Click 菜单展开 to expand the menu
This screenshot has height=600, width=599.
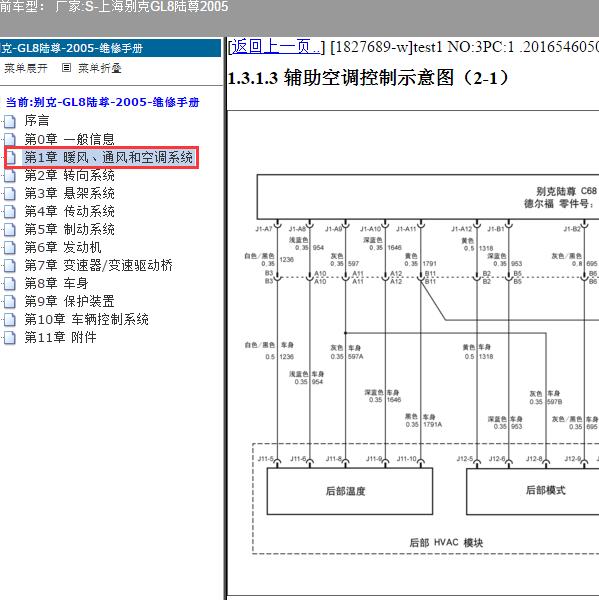26,68
